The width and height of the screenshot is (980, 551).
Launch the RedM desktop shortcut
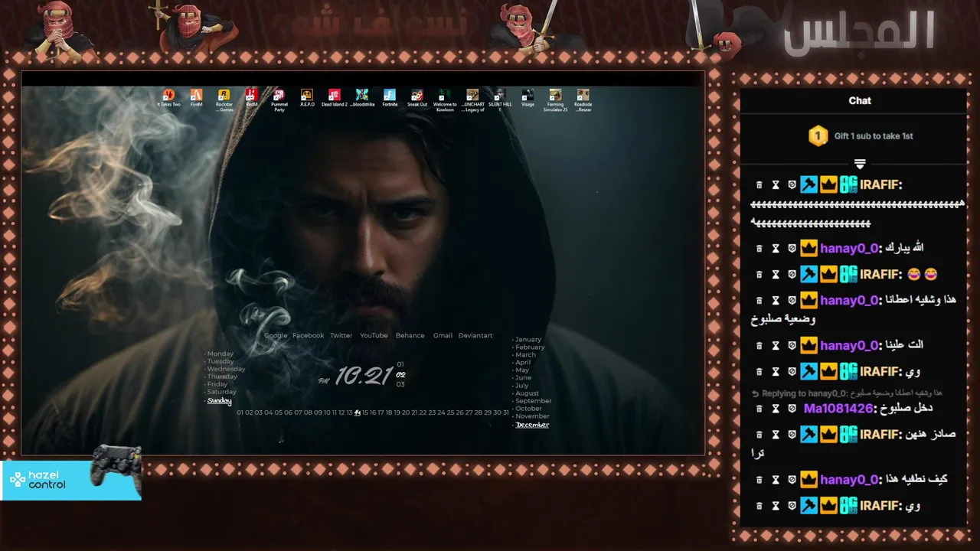[251, 99]
